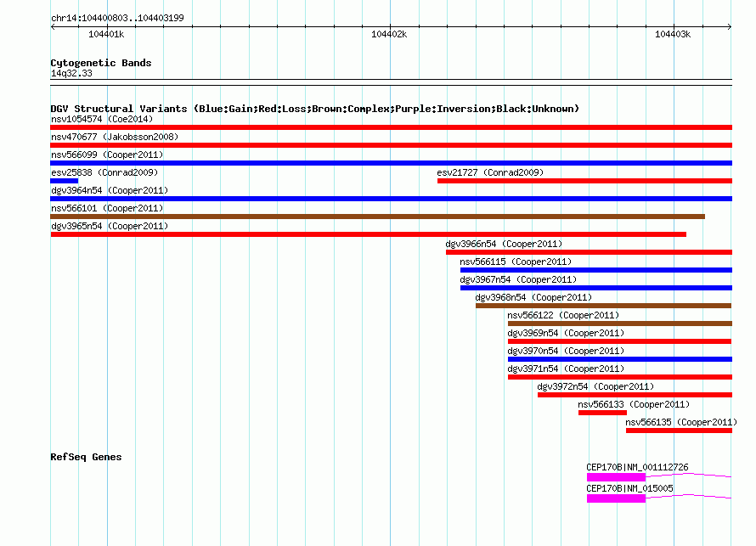
Task: Click the left arrow end of ruler
Action: 53,26
